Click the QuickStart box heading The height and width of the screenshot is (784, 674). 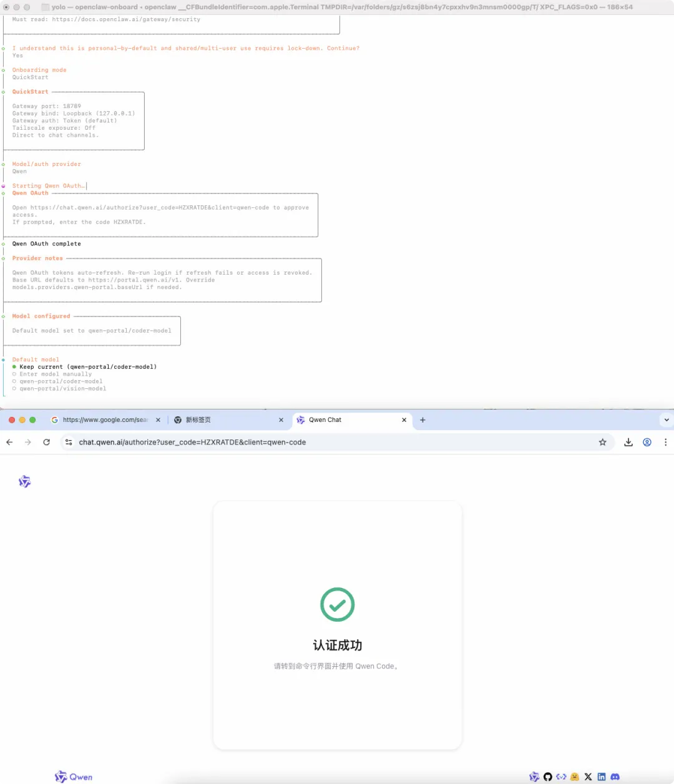pos(30,92)
